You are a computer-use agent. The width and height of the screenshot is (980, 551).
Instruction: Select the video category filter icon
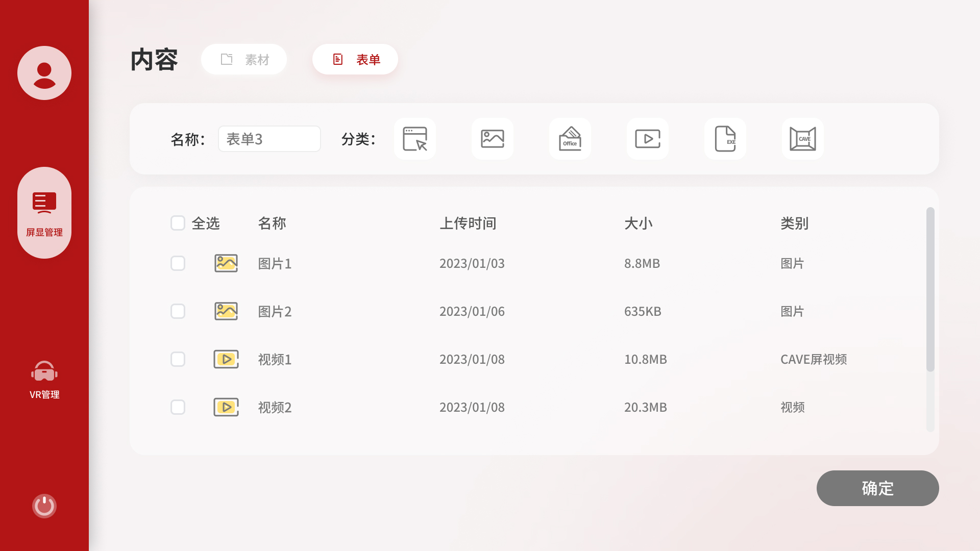(x=647, y=138)
